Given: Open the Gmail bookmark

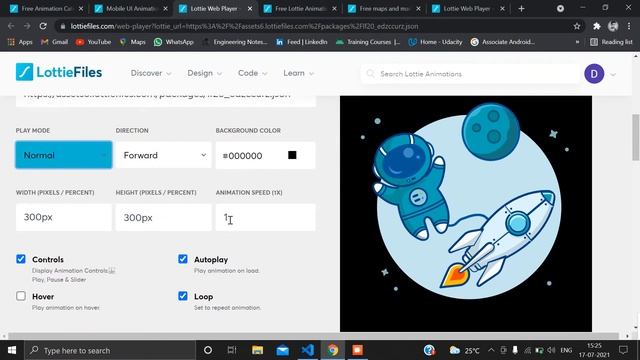Looking at the screenshot, I should pyautogui.click(x=54, y=42).
